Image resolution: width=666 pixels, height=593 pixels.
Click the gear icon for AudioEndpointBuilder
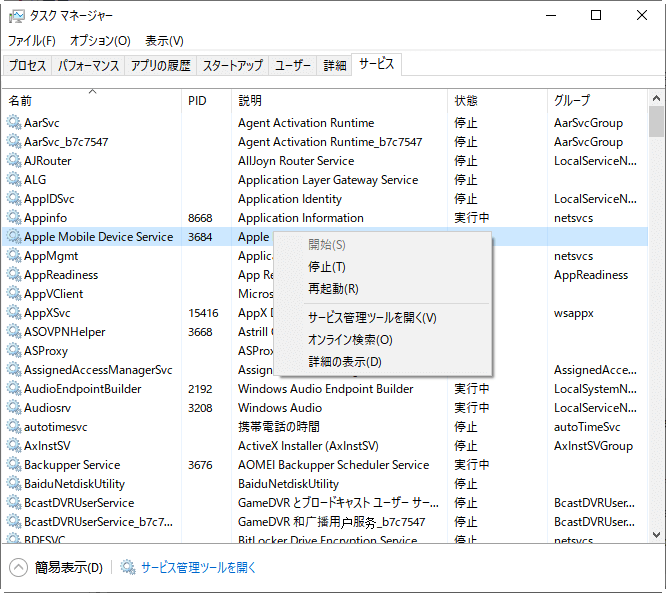[x=14, y=389]
